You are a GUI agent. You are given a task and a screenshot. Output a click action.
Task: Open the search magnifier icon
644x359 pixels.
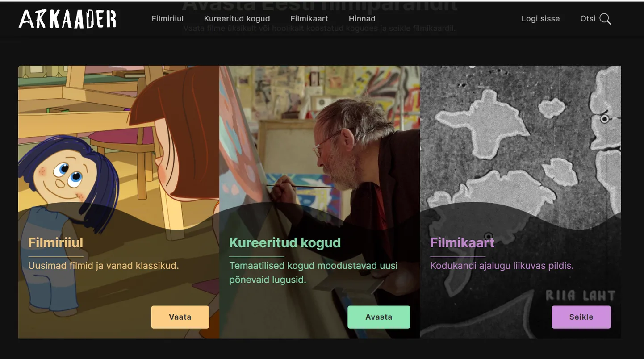pos(605,19)
